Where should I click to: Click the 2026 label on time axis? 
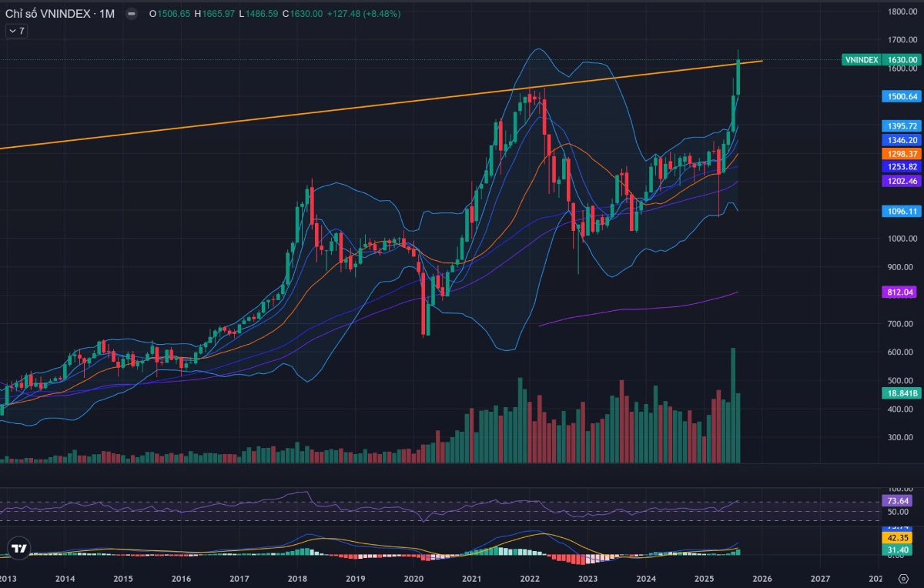pyautogui.click(x=762, y=578)
